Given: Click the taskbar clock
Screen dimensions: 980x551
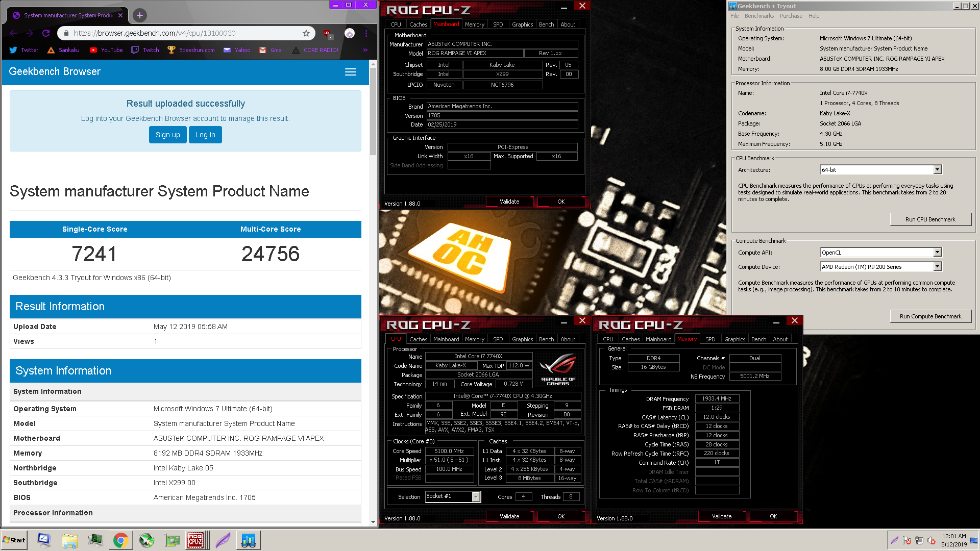Looking at the screenshot, I should [x=954, y=540].
